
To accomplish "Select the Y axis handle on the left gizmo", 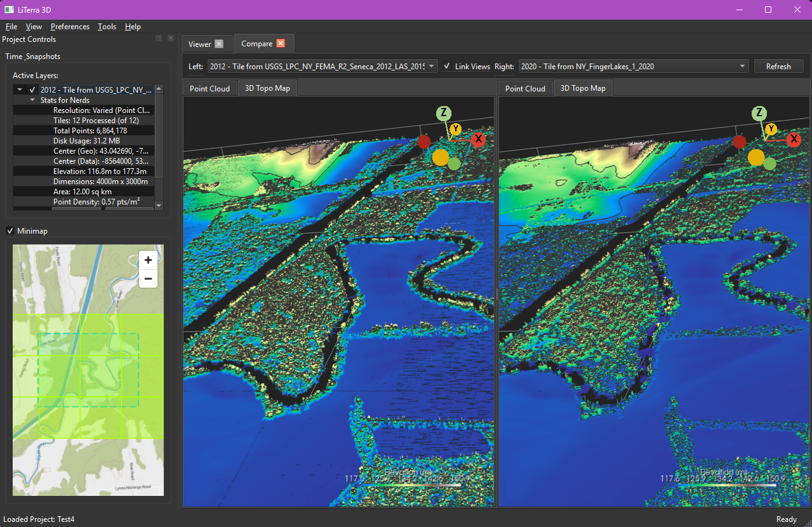I will point(455,130).
